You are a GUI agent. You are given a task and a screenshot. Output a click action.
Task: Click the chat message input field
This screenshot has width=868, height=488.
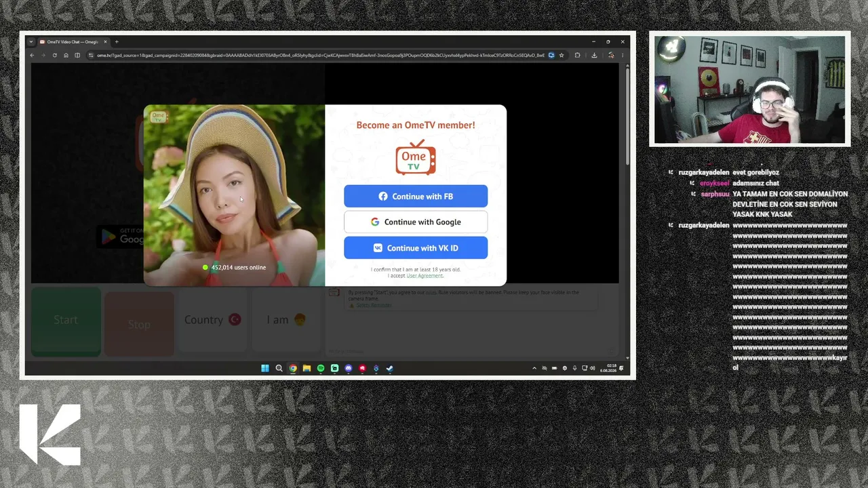coord(468,350)
